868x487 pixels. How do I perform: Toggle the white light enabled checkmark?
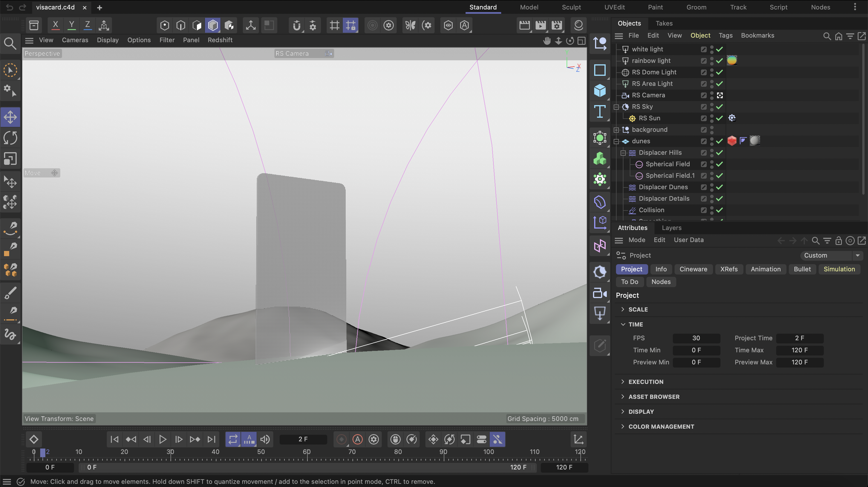(x=719, y=49)
